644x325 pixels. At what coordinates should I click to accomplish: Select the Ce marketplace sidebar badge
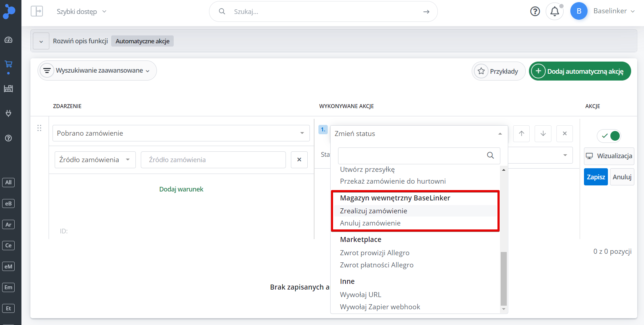pyautogui.click(x=9, y=246)
